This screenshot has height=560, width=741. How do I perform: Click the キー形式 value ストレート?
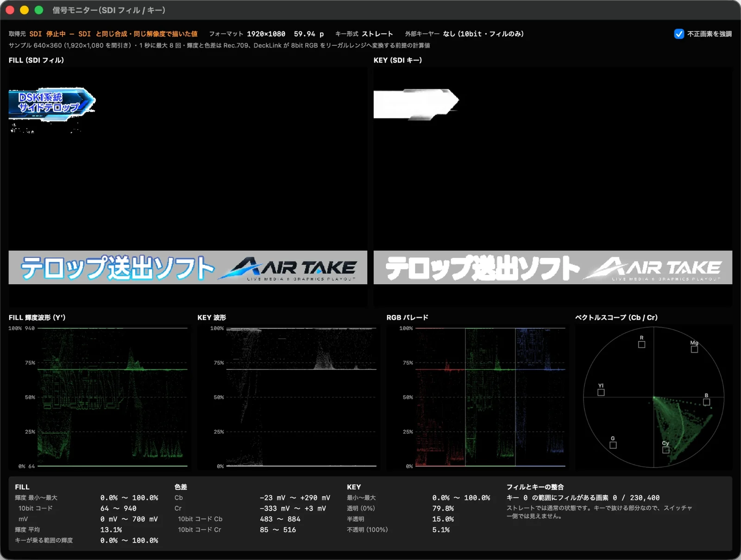point(377,34)
